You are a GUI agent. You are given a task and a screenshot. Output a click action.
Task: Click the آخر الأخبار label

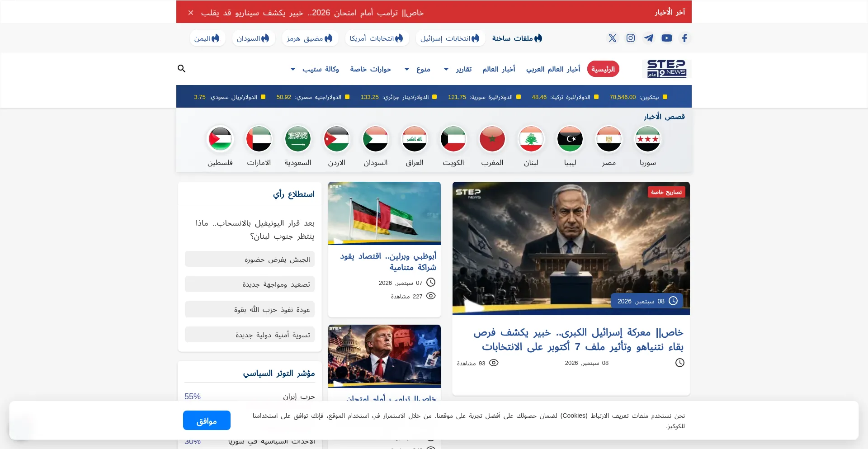[x=670, y=12]
